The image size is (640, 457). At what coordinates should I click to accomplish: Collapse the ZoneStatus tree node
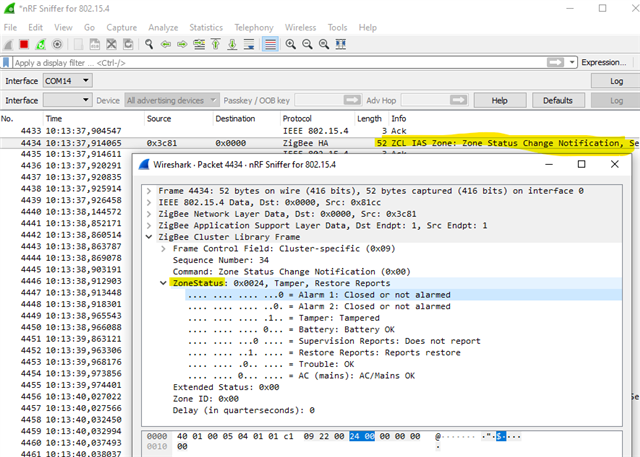coord(163,283)
